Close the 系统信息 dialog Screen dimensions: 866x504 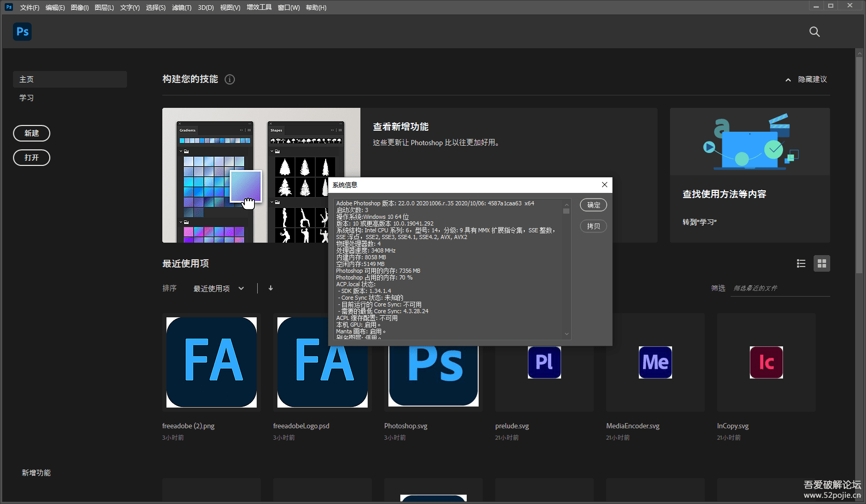605,185
